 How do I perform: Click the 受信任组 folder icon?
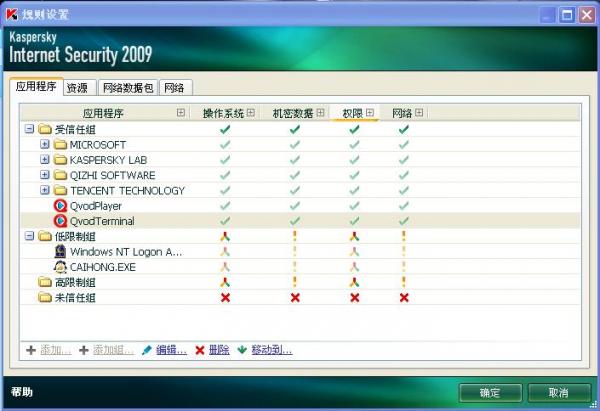tap(45, 129)
